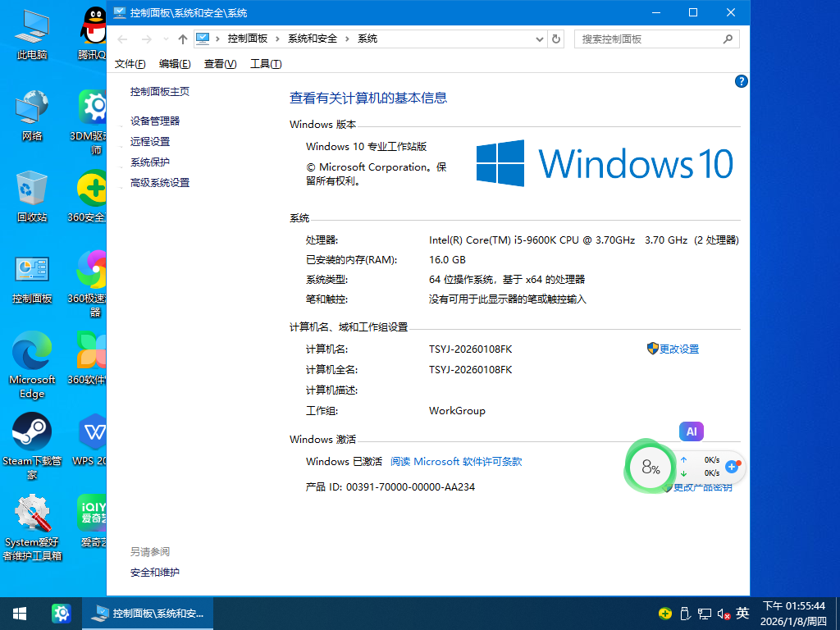Click the purple AI floating badge

tap(692, 431)
